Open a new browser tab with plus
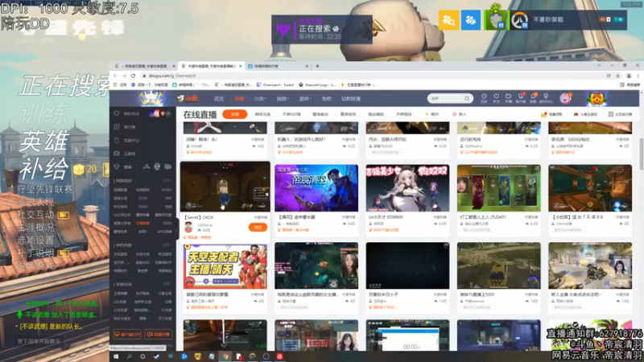This screenshot has height=362, width=644. (x=317, y=66)
